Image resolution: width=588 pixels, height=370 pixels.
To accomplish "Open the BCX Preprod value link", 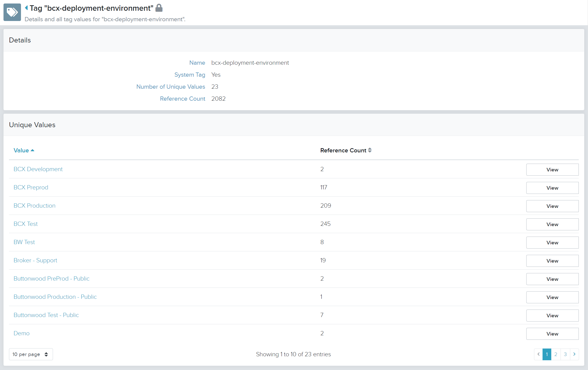I will click(x=31, y=187).
